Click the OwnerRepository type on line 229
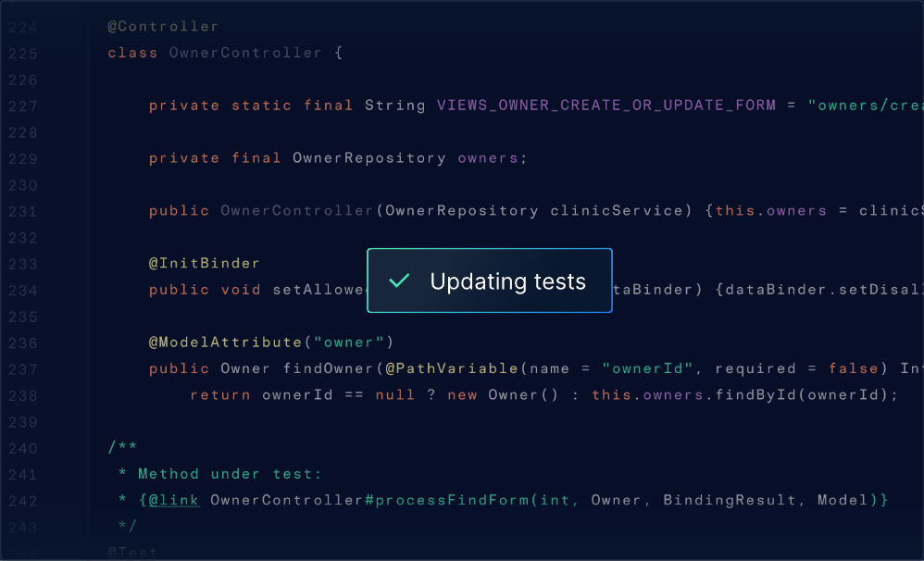This screenshot has width=924, height=561. pyautogui.click(x=368, y=158)
